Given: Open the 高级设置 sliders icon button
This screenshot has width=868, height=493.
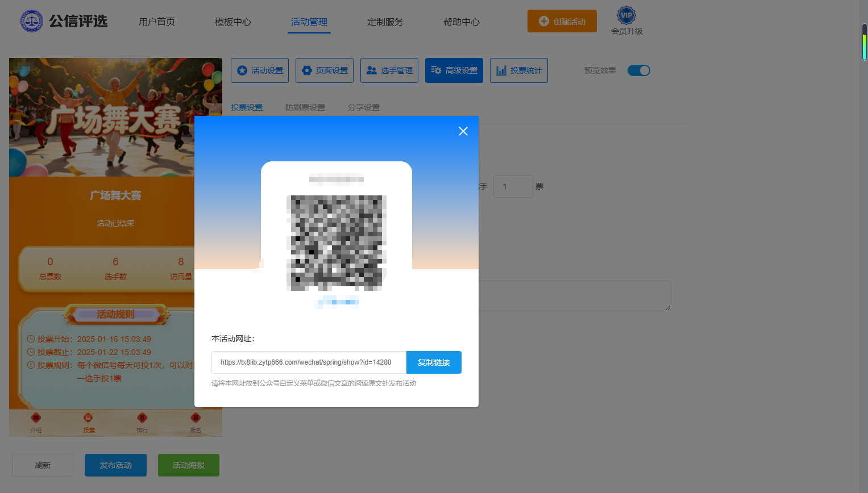Looking at the screenshot, I should click(454, 70).
